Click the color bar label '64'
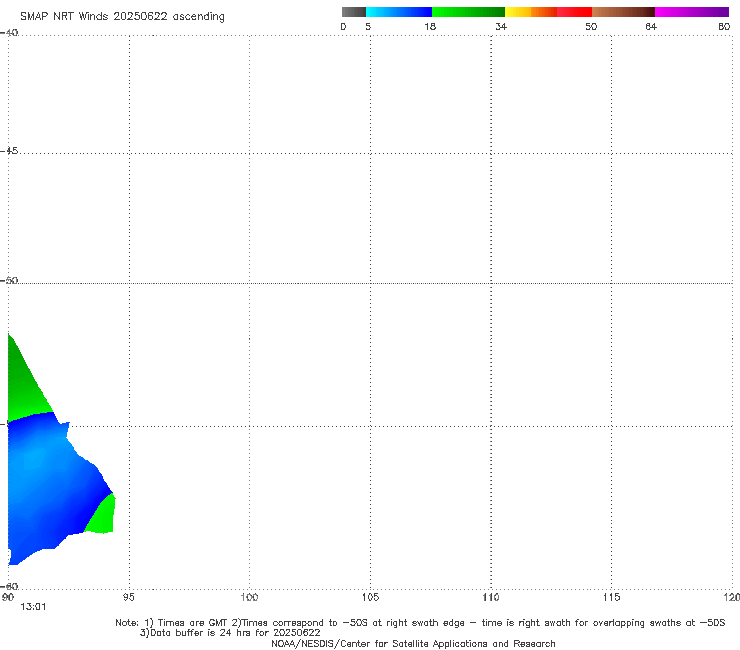 point(651,27)
